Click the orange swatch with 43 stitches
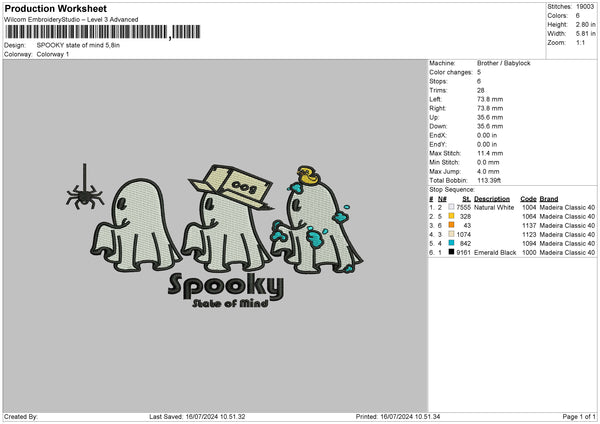600x424 pixels. [x=452, y=225]
